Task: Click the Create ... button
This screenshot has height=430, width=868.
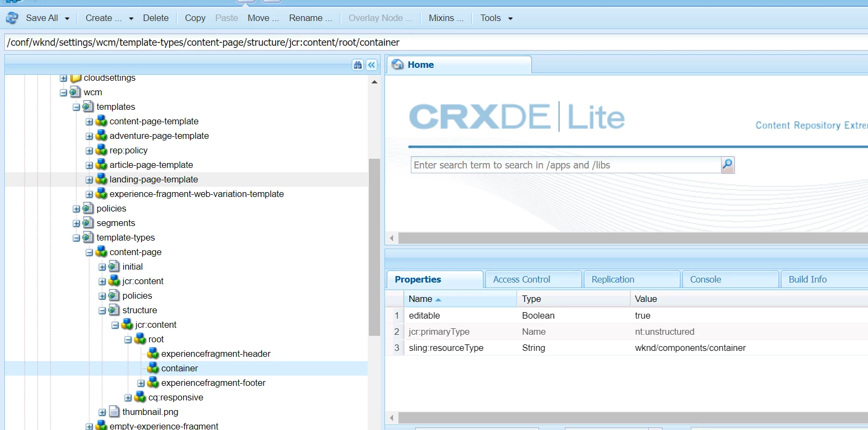Action: (x=104, y=18)
